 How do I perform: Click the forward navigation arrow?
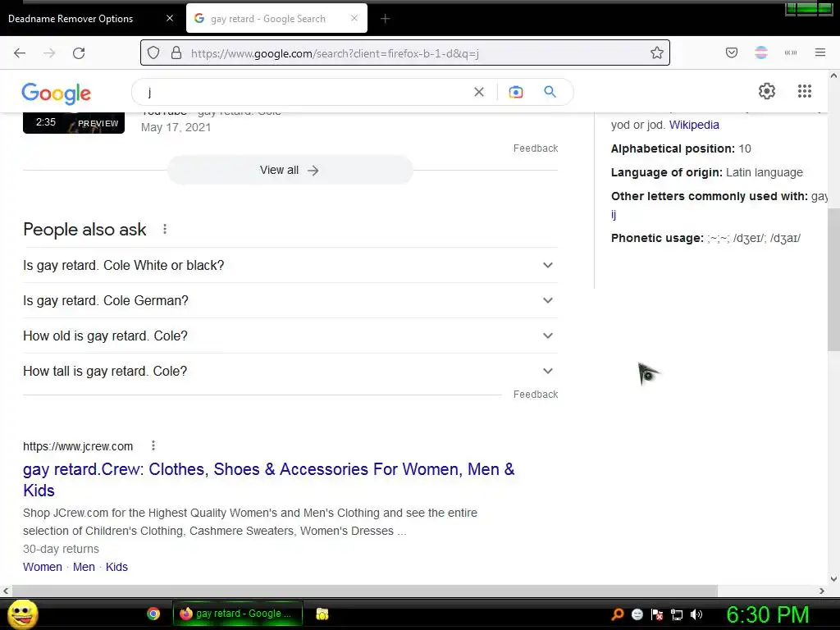click(49, 52)
